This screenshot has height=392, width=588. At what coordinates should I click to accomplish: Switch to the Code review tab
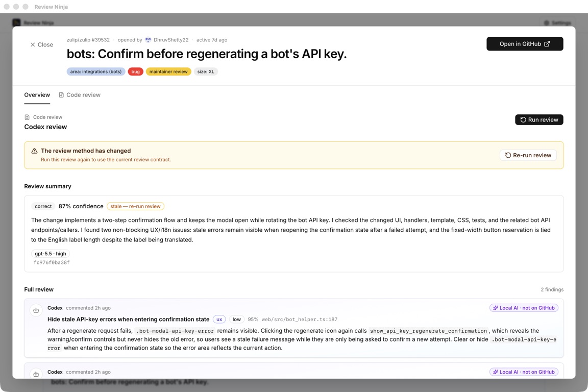tap(80, 95)
